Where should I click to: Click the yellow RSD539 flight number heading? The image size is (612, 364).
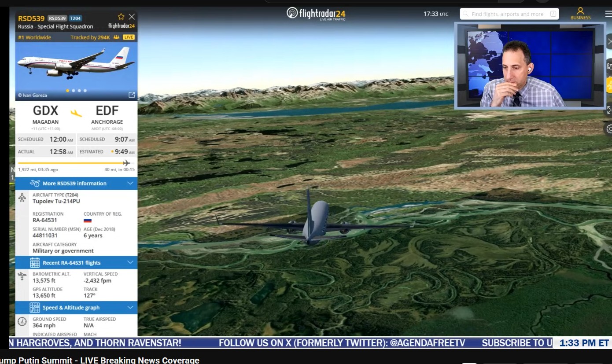coord(31,18)
